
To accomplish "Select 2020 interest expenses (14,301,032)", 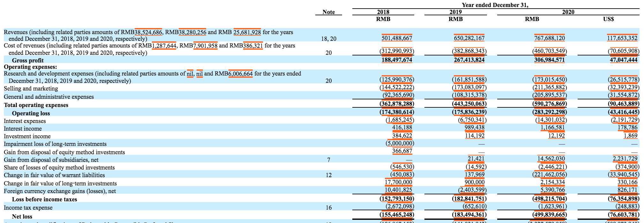I will (x=551, y=120).
